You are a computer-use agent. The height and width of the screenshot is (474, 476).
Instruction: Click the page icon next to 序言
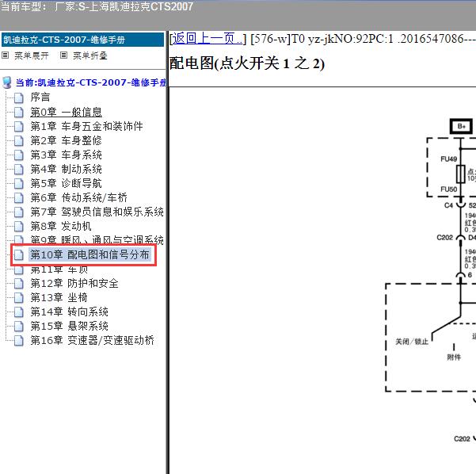coord(19,97)
